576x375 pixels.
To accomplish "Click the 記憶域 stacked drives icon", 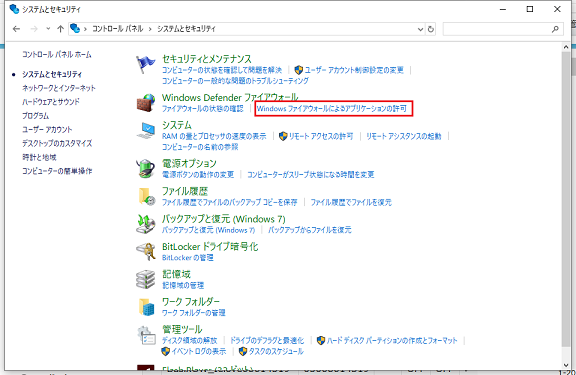I will [145, 280].
